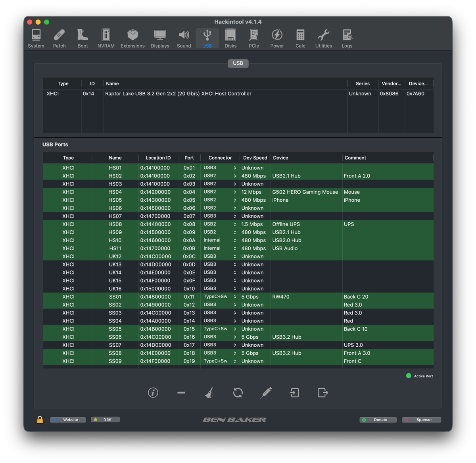
Task: Click the USB Audio device cell
Action: tap(285, 248)
